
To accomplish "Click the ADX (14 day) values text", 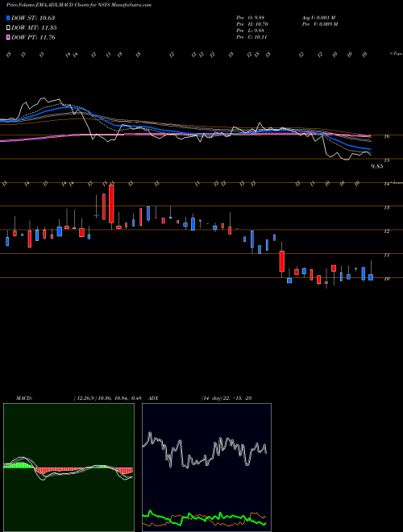I will click(x=226, y=398).
